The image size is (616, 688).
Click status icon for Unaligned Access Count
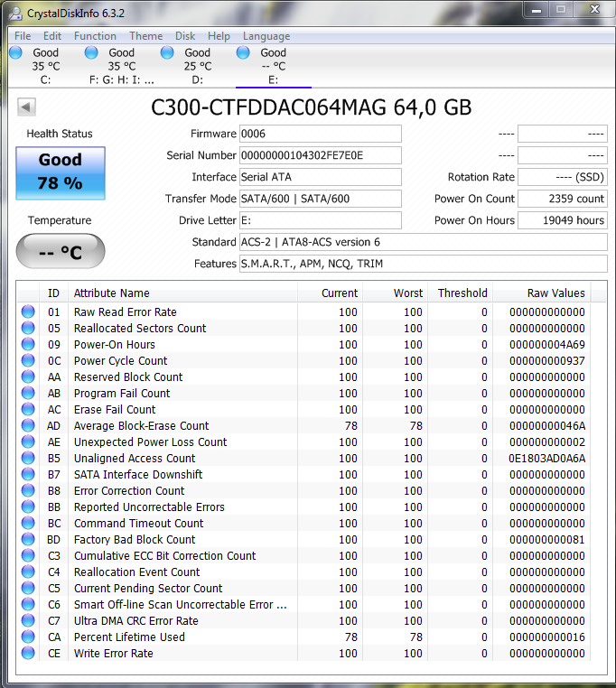(x=28, y=458)
